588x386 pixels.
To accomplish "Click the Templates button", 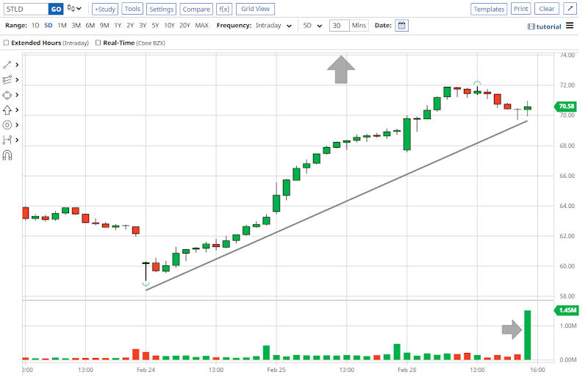I will (x=489, y=9).
